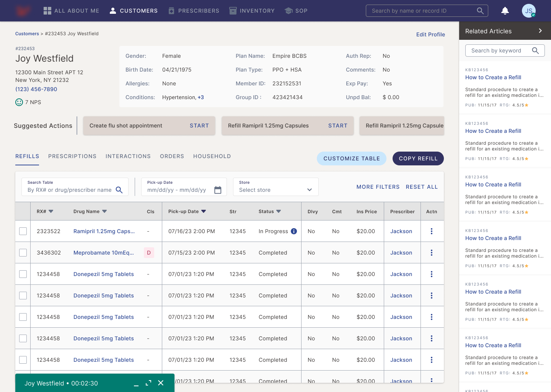Open All About Me section

point(71,11)
